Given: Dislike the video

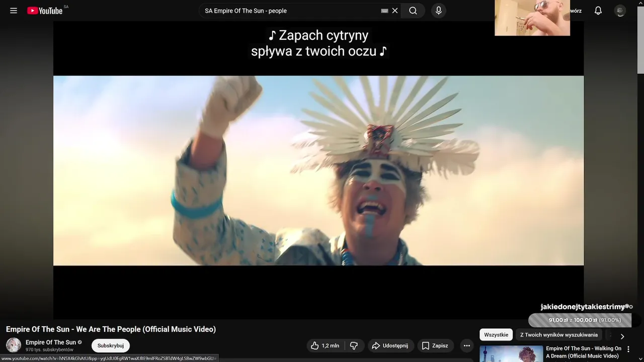Looking at the screenshot, I should coord(354,346).
